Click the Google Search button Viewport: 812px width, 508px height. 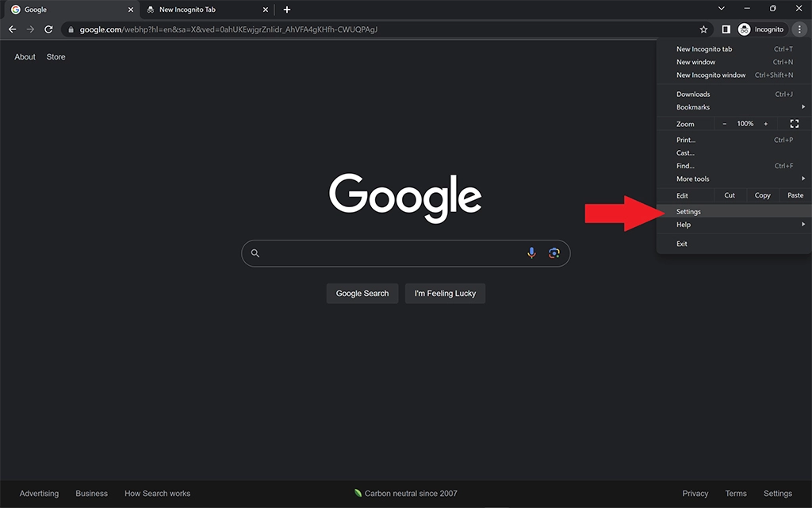(x=362, y=294)
